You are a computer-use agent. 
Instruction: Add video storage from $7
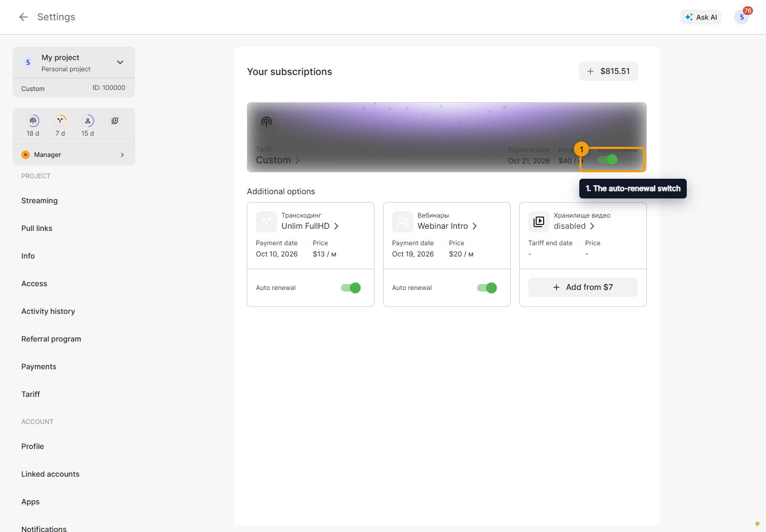pyautogui.click(x=583, y=287)
